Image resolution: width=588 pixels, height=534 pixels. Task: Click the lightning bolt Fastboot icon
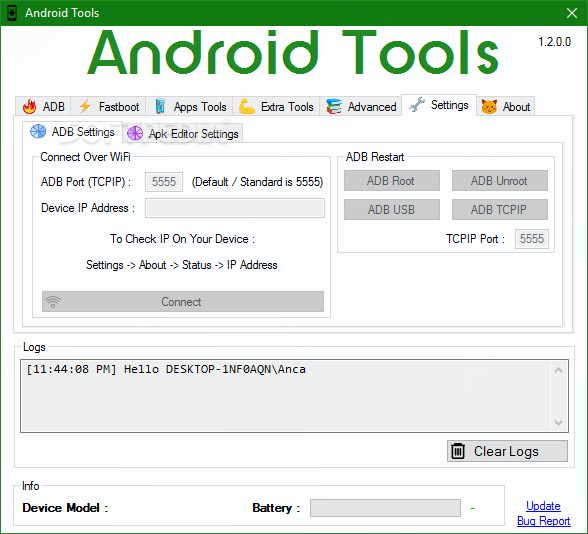click(x=85, y=106)
